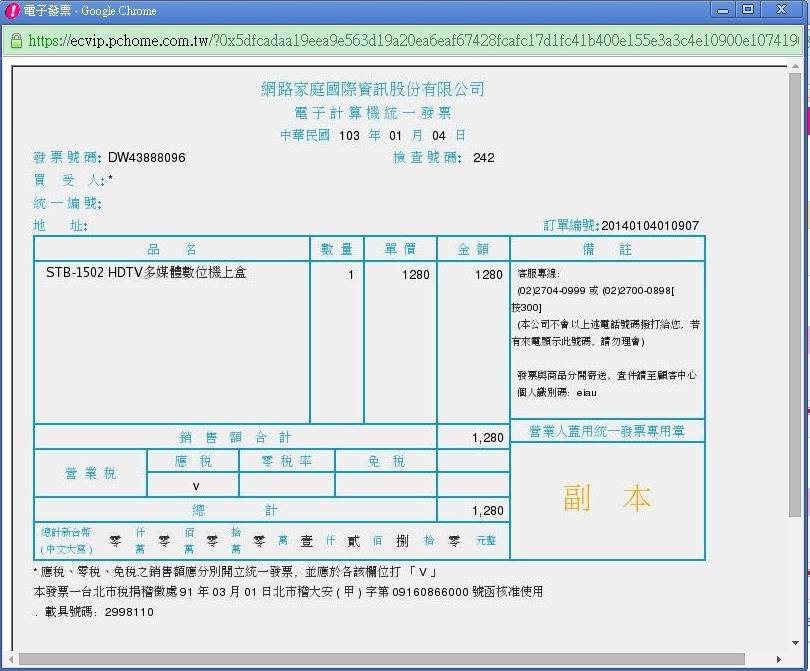Click the ecvip.pchome.com.tw address bar URL
The image size is (810, 671).
pyautogui.click(x=400, y=41)
